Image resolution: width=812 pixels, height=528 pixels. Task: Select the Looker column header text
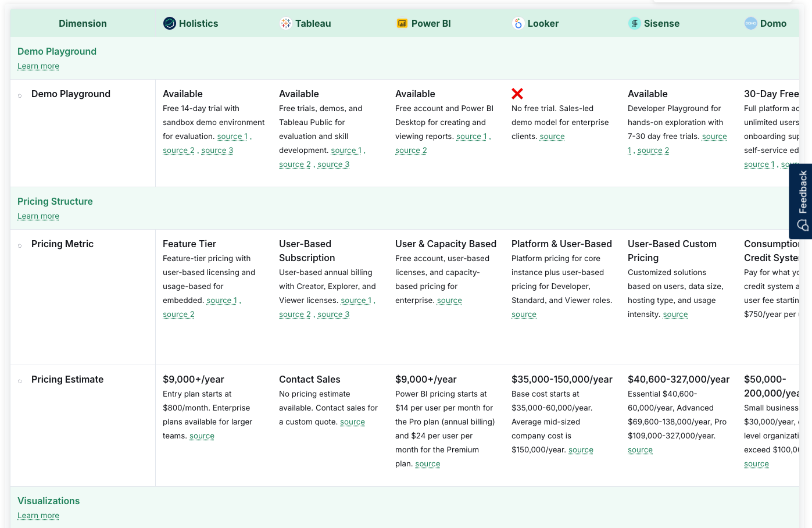pyautogui.click(x=543, y=23)
